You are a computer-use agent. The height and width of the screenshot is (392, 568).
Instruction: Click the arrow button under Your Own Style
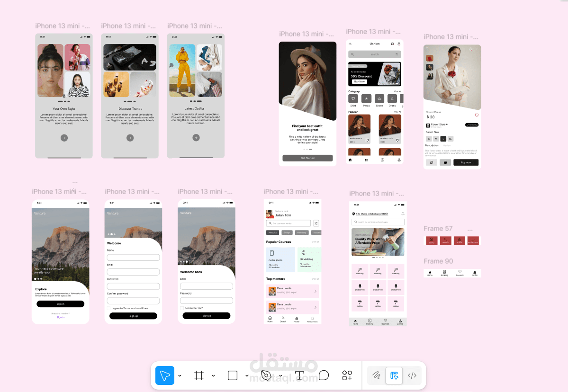[x=64, y=138]
